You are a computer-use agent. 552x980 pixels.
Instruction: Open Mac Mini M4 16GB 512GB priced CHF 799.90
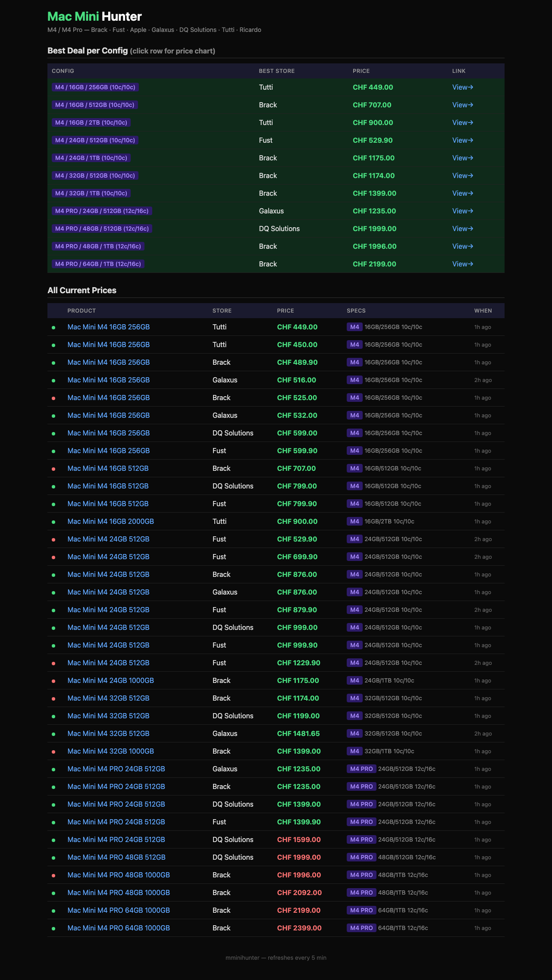tap(108, 504)
